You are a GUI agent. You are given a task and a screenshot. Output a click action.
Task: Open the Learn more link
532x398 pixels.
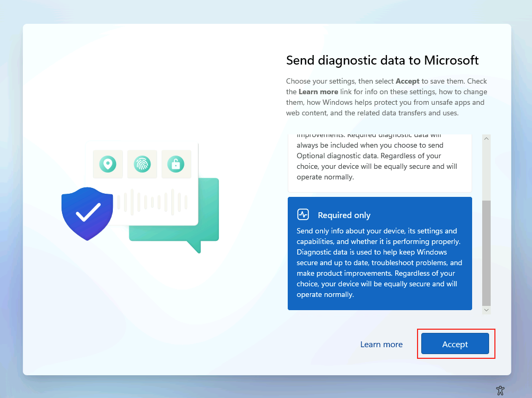[x=382, y=345]
